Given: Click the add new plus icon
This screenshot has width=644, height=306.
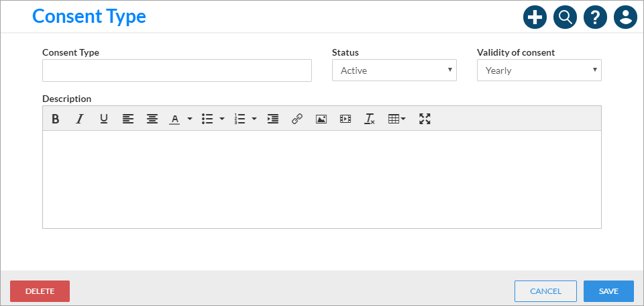Looking at the screenshot, I should click(x=535, y=17).
